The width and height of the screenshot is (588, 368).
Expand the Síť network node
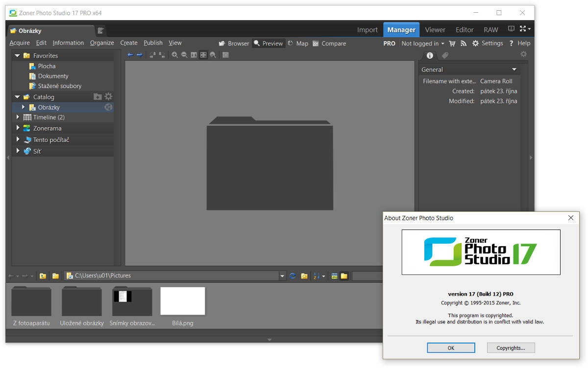(x=18, y=151)
